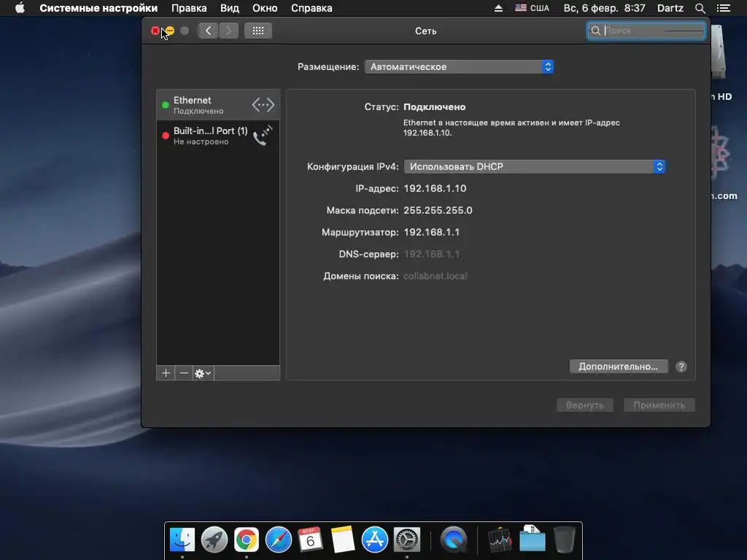Click the Применить button
Viewport: 747px width, 560px height.
tap(659, 405)
